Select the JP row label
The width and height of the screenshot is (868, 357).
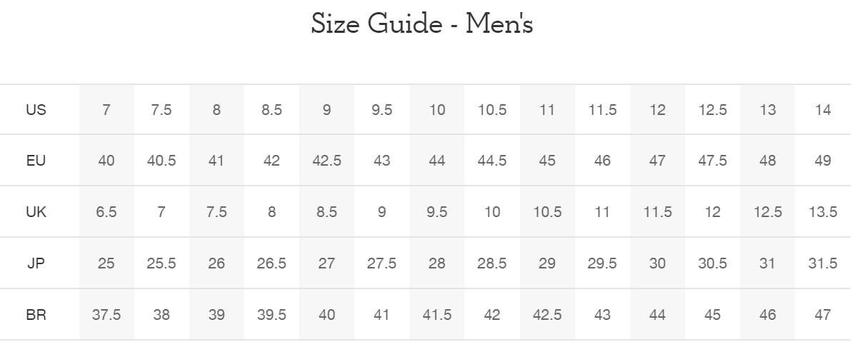36,263
